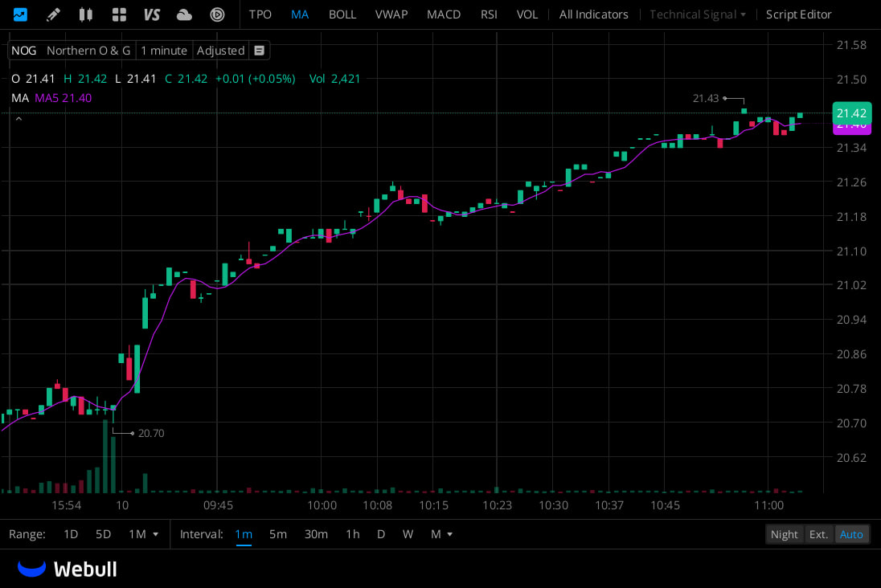881x588 pixels.
Task: Click the VS compare symbols icon
Action: 152,14
